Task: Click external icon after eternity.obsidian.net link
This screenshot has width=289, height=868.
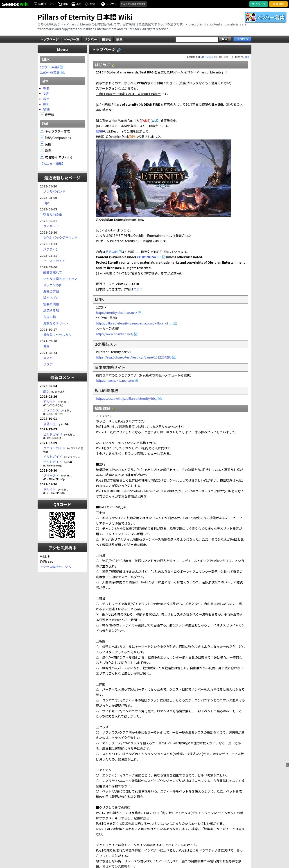Action: [139, 313]
